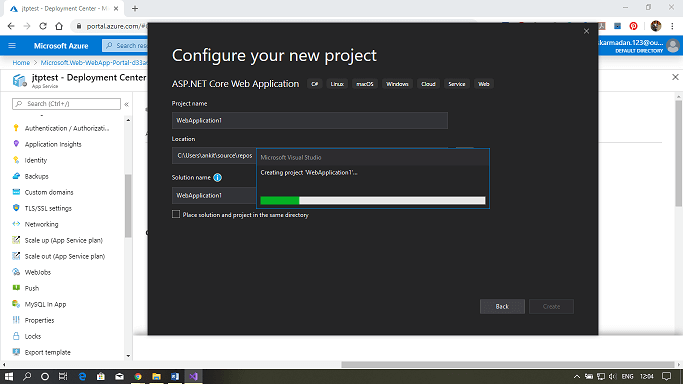Click the Authentication / Authorization key icon

pyautogui.click(x=16, y=128)
